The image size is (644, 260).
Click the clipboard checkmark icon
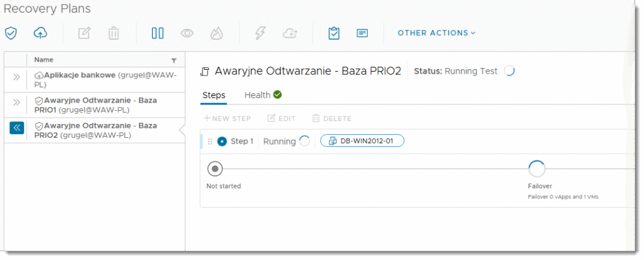(x=334, y=33)
